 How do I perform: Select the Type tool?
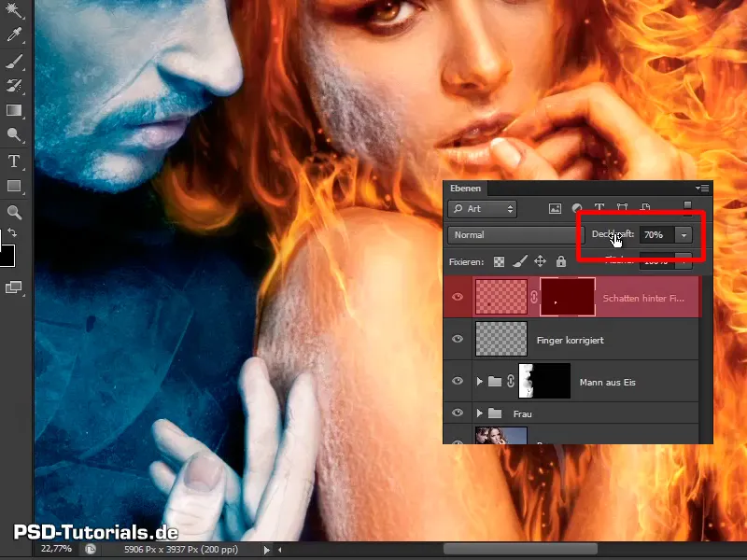point(14,161)
